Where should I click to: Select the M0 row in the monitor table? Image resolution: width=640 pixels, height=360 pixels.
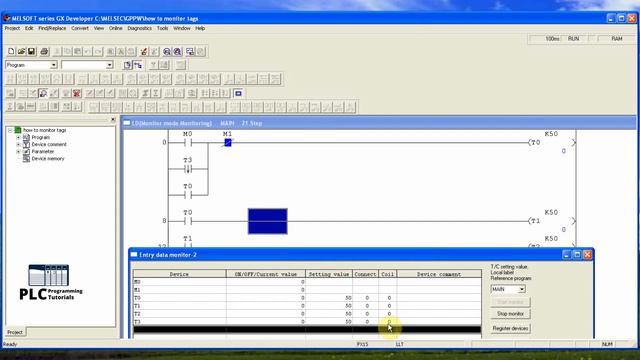[307, 282]
